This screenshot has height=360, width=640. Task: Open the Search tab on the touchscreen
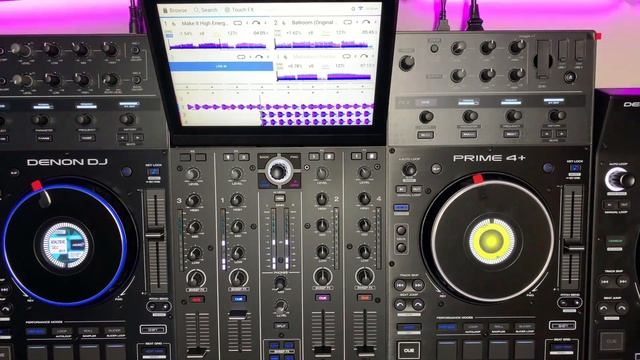coord(205,10)
